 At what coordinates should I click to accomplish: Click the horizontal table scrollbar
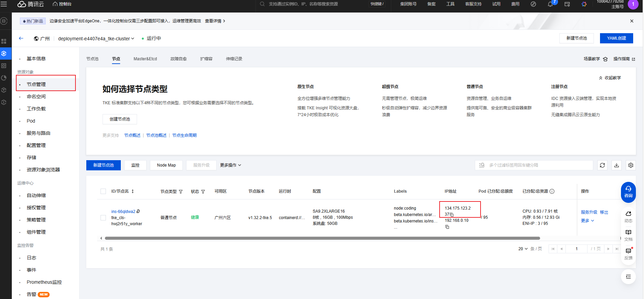click(x=317, y=238)
